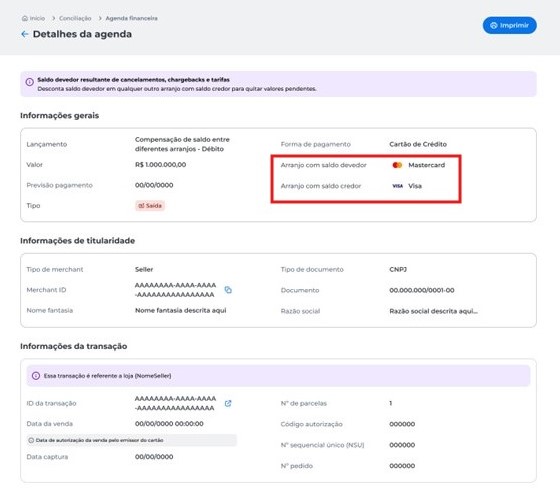Click the Imprimir print button
The height and width of the screenshot is (491, 560).
pos(509,25)
